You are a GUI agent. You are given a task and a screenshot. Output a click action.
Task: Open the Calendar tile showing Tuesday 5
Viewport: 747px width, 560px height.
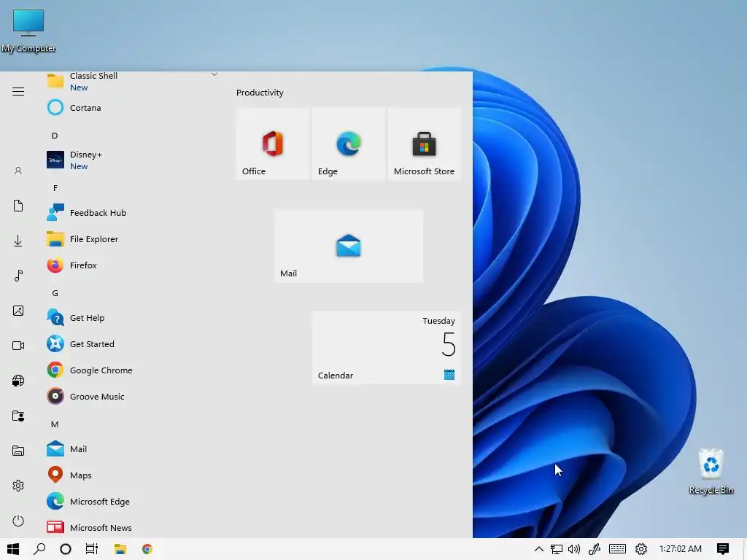[387, 348]
